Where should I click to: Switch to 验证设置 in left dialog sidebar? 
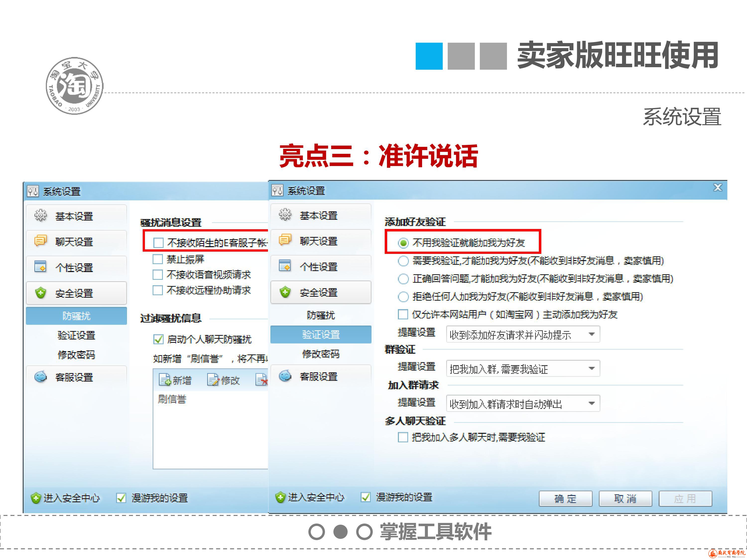pos(76,335)
